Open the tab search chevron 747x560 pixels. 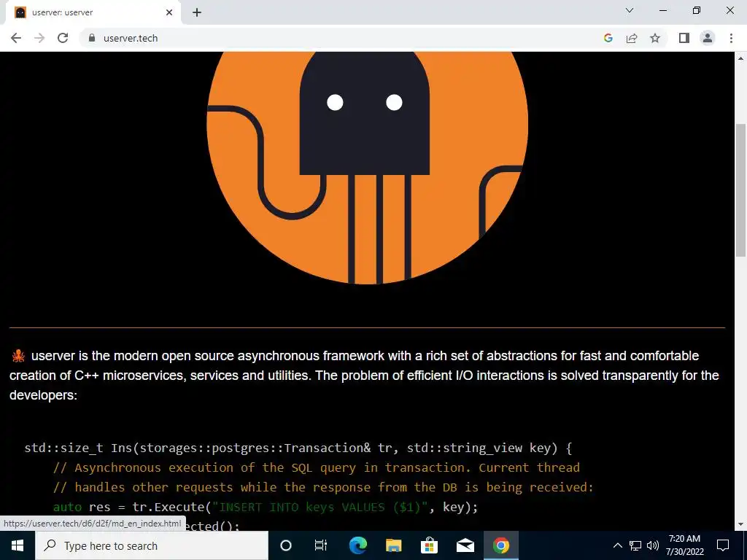(x=630, y=10)
